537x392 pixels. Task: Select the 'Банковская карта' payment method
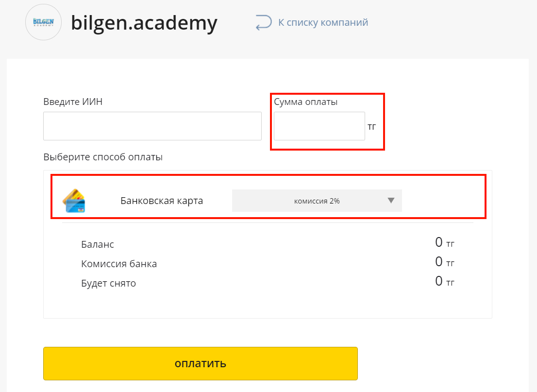click(x=162, y=201)
